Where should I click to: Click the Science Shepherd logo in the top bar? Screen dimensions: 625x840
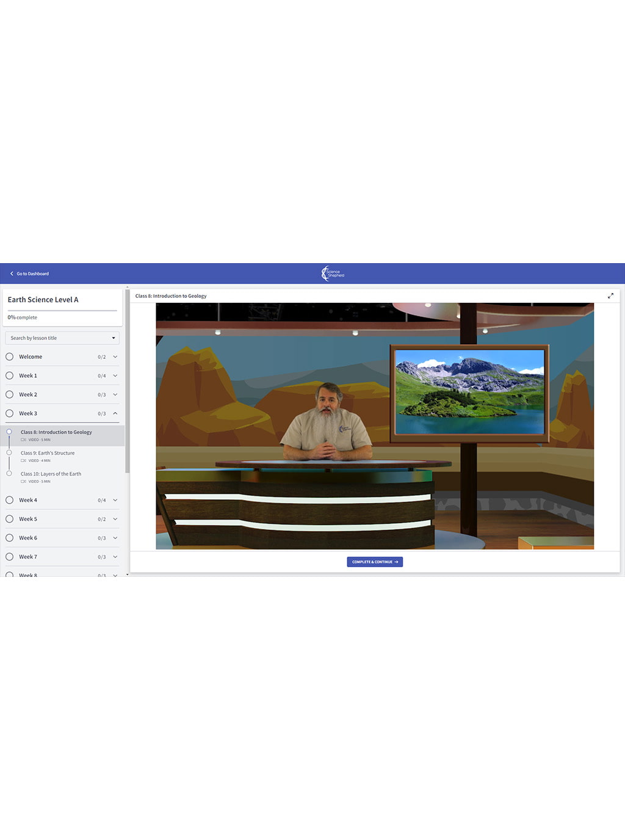pos(333,273)
